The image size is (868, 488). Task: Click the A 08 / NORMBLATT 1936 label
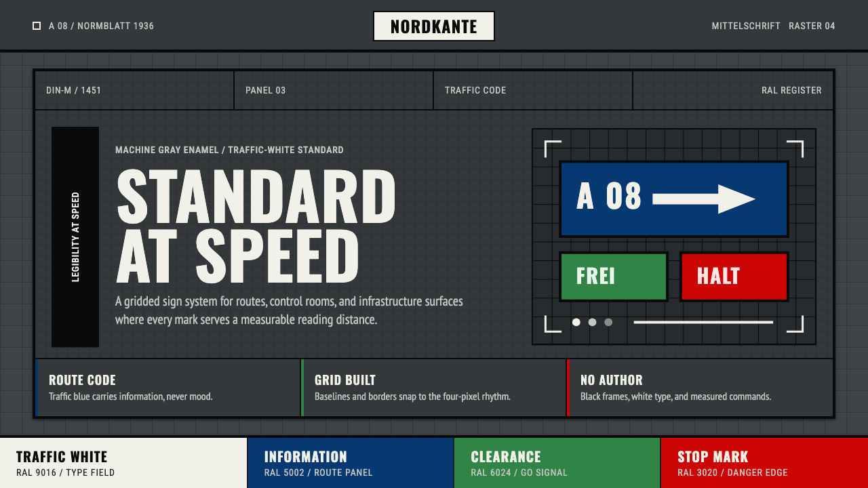point(101,26)
